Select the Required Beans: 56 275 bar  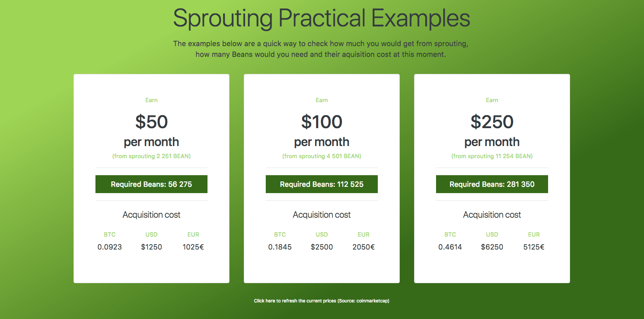coord(151,184)
